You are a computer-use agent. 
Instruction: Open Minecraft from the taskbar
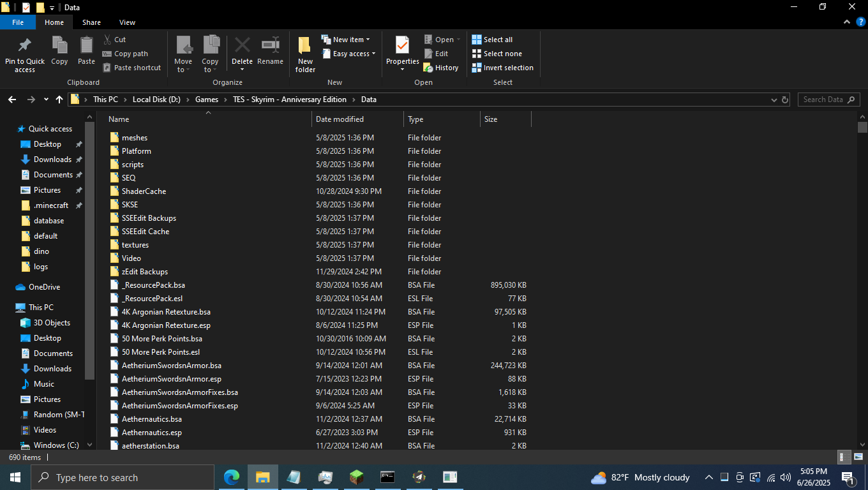pos(356,477)
